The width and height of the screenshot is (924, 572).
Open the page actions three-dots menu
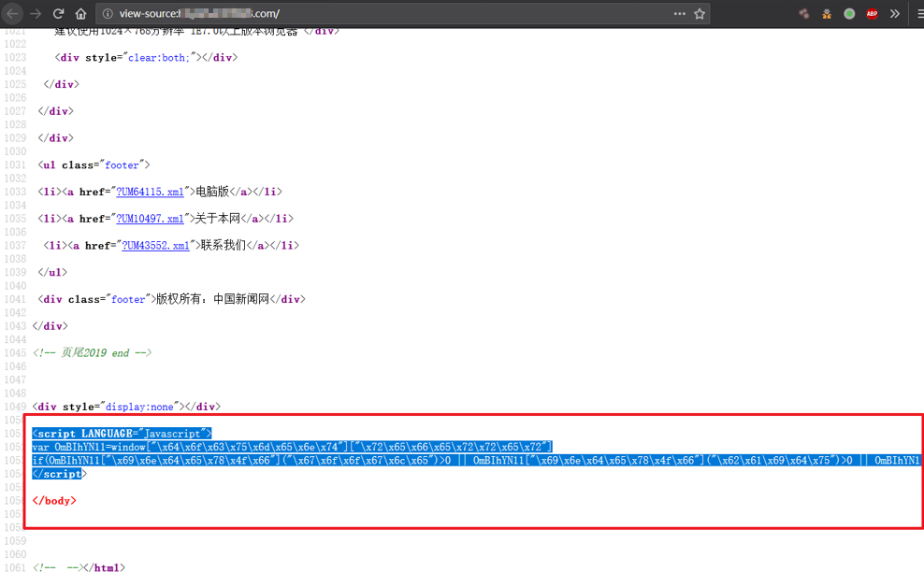[x=680, y=13]
